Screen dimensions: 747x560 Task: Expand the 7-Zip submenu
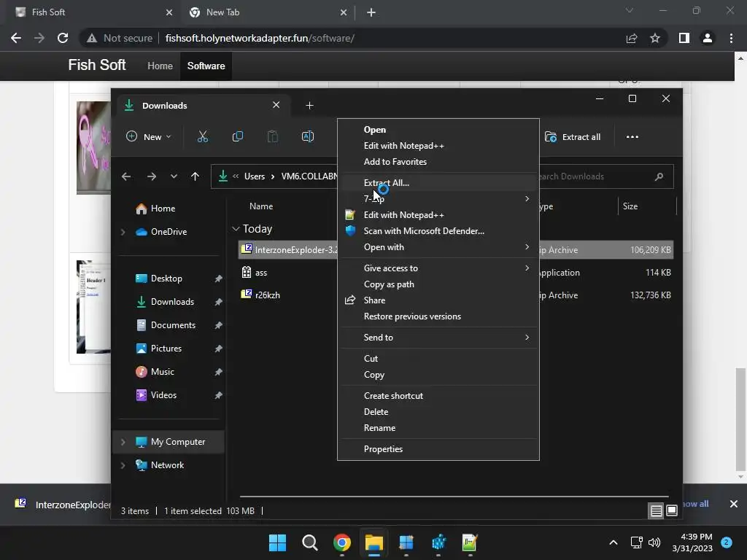click(x=438, y=198)
